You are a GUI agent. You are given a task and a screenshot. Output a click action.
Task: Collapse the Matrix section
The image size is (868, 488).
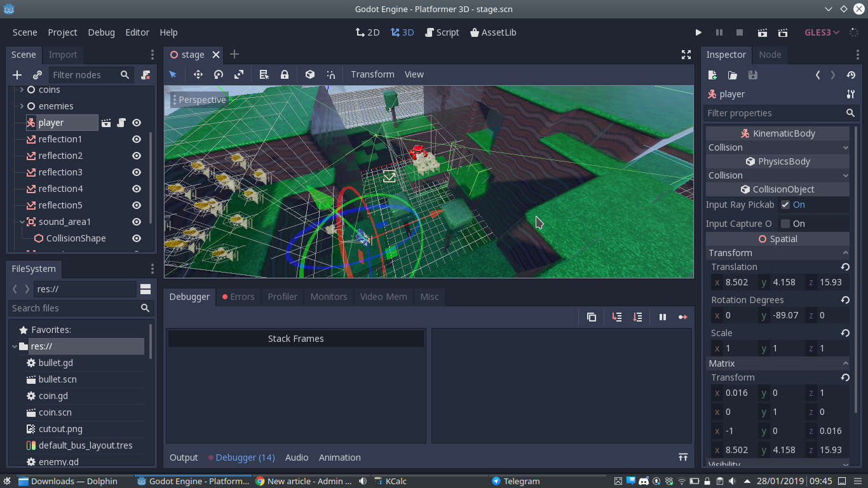tap(778, 363)
